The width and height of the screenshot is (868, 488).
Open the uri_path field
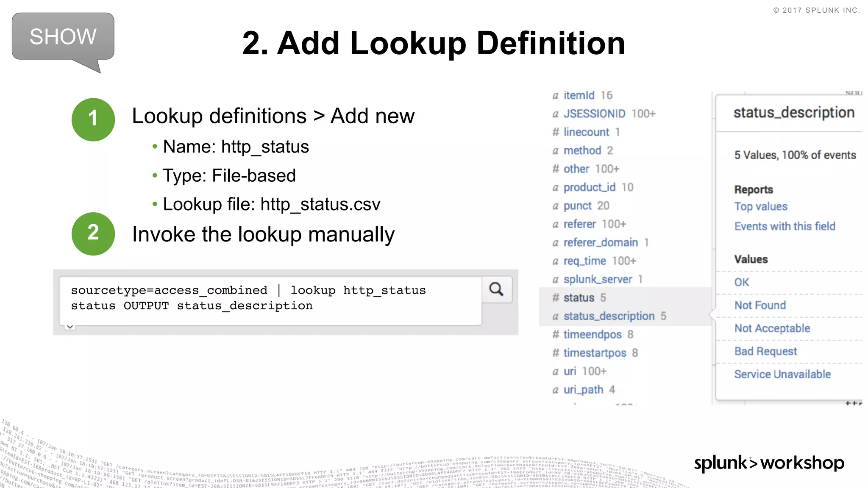583,390
